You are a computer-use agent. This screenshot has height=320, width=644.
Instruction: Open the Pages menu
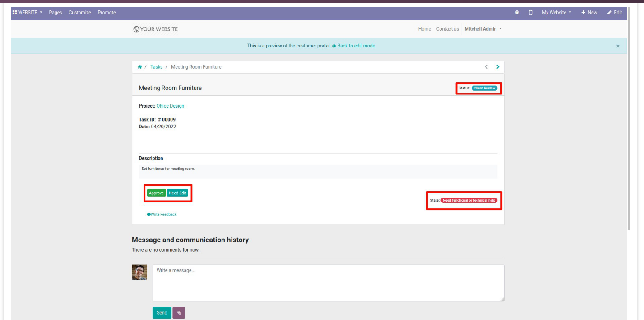point(56,13)
